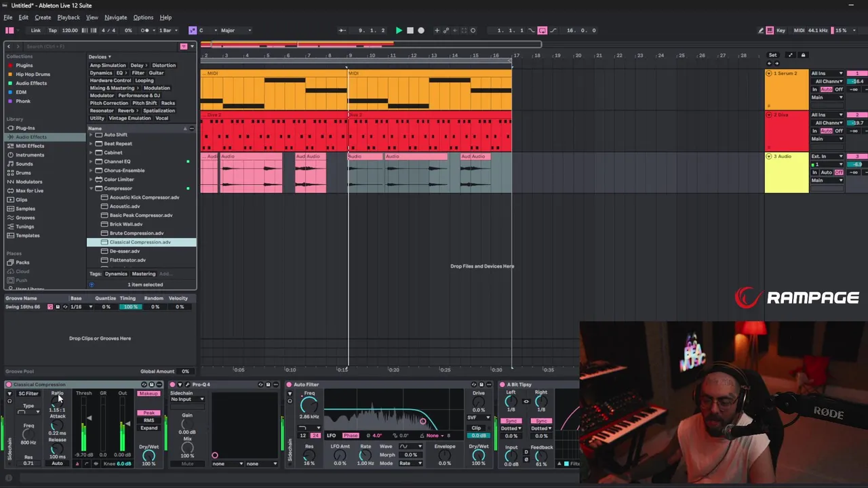Open Pro-Q 4 sidechain No Input dropdown
Viewport: 868px width, 488px height.
pos(187,399)
